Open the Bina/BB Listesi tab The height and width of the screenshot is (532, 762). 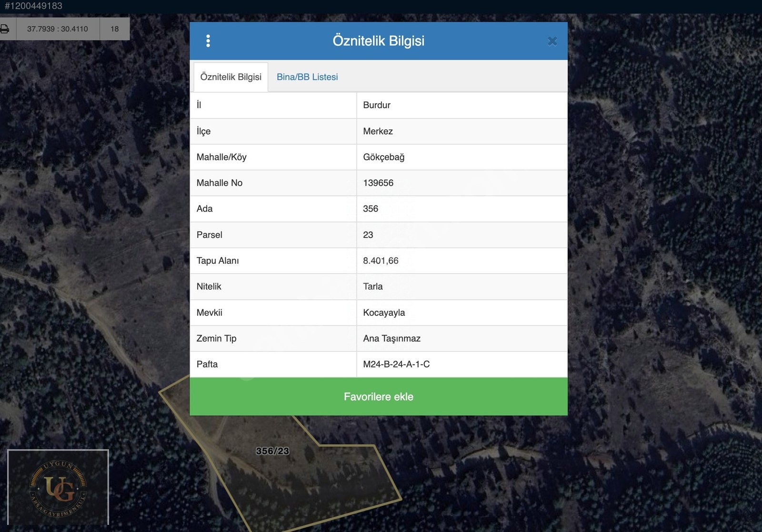tap(307, 77)
